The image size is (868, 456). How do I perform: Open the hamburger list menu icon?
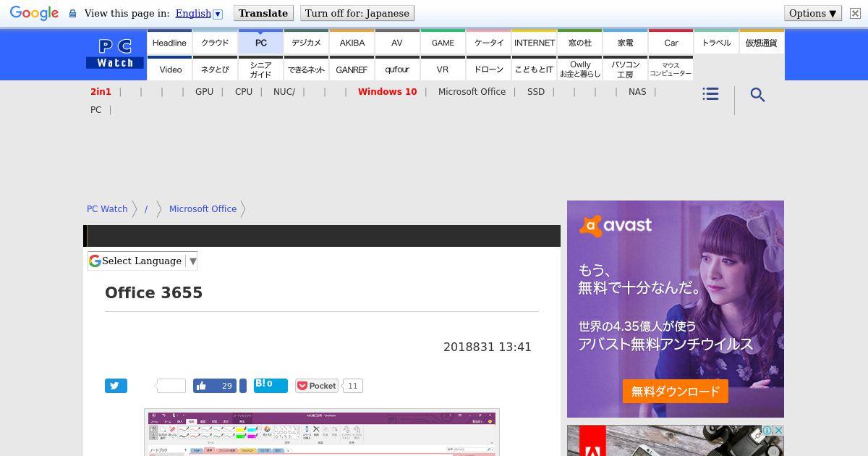click(710, 94)
